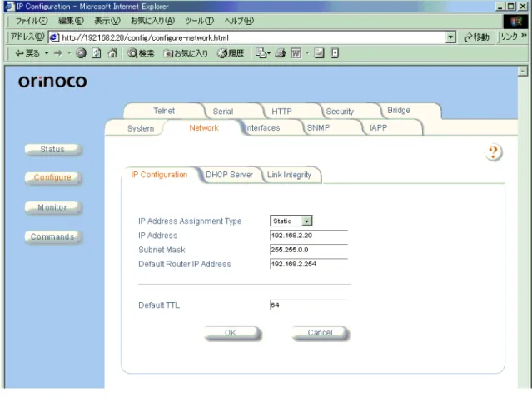532x397 pixels.
Task: Open the DHCP Server sub-tab
Action: pyautogui.click(x=229, y=175)
